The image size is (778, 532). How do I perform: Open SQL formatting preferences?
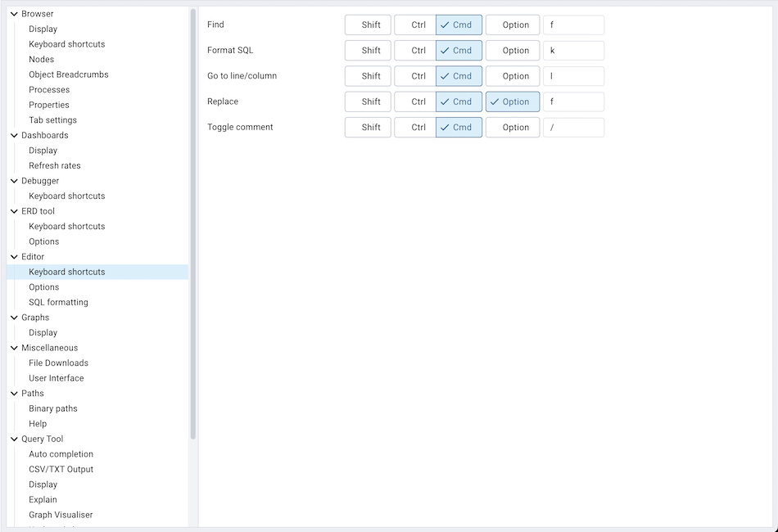57,302
